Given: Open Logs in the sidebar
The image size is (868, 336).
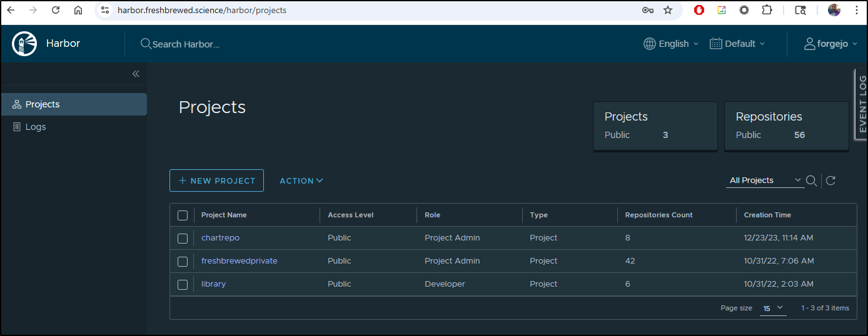Looking at the screenshot, I should (36, 127).
